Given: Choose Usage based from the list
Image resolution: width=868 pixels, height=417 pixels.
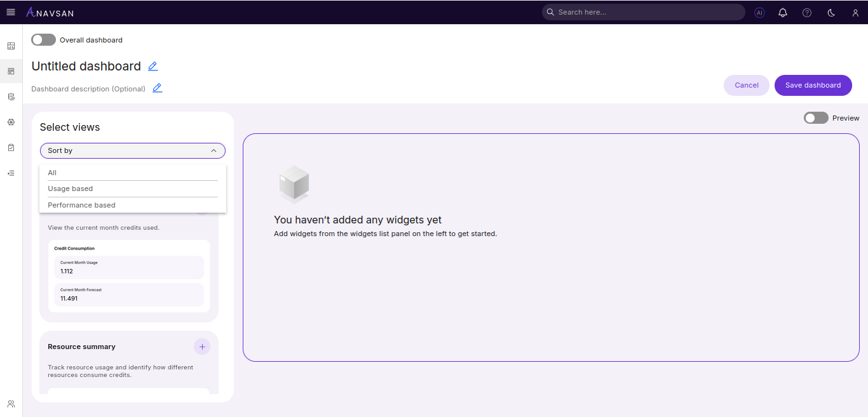Looking at the screenshot, I should pyautogui.click(x=70, y=189).
